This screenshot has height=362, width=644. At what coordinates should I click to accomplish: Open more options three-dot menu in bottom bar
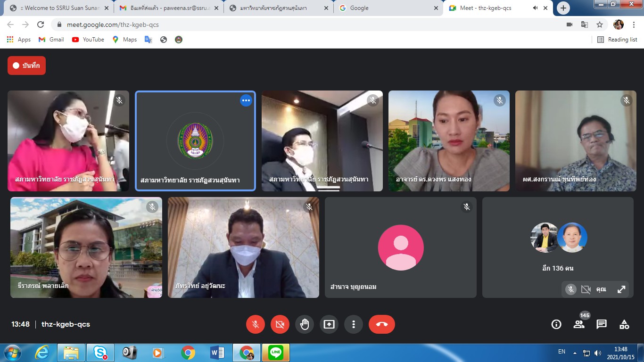(x=354, y=324)
